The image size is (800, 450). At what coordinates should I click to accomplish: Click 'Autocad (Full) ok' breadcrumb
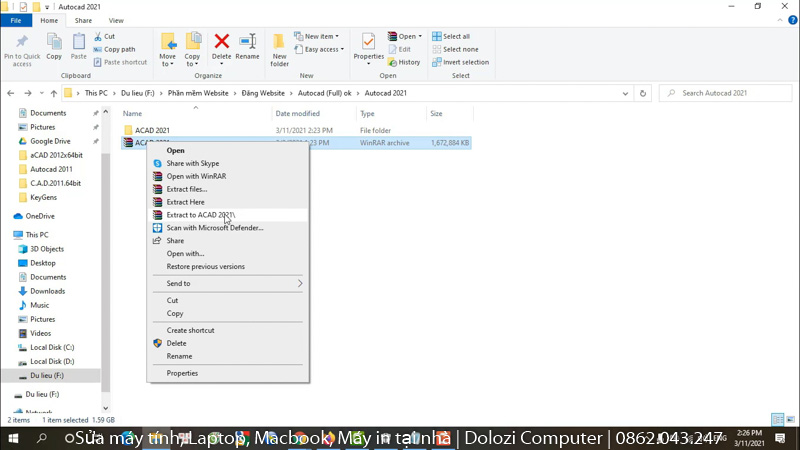[x=324, y=93]
